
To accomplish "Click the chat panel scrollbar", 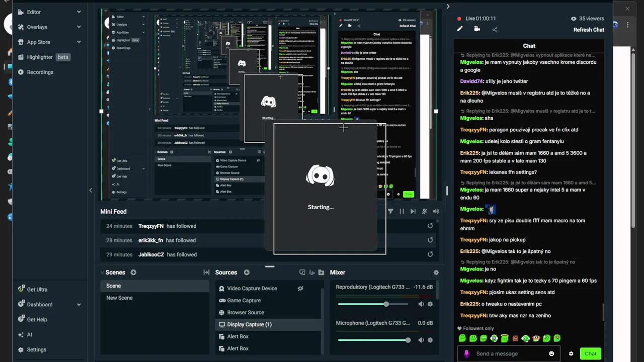I will pos(603,312).
